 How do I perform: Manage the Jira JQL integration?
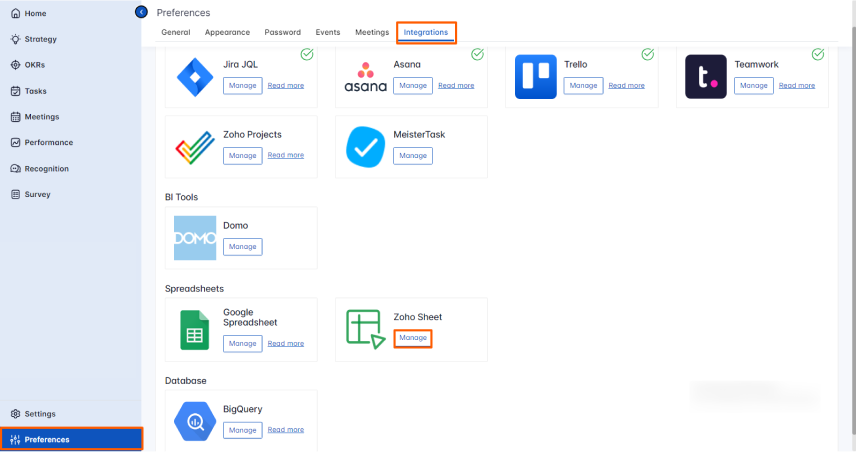[242, 86]
